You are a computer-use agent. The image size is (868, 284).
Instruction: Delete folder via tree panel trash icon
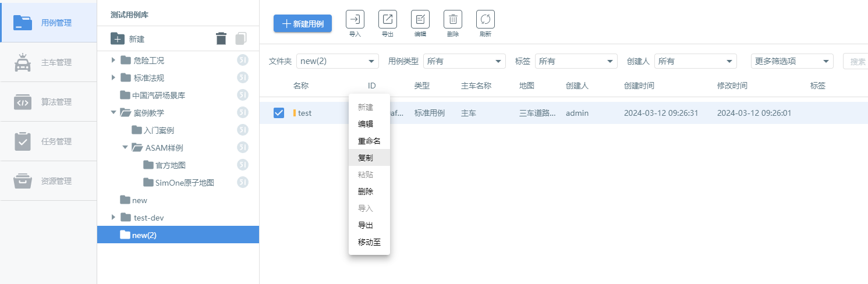221,39
